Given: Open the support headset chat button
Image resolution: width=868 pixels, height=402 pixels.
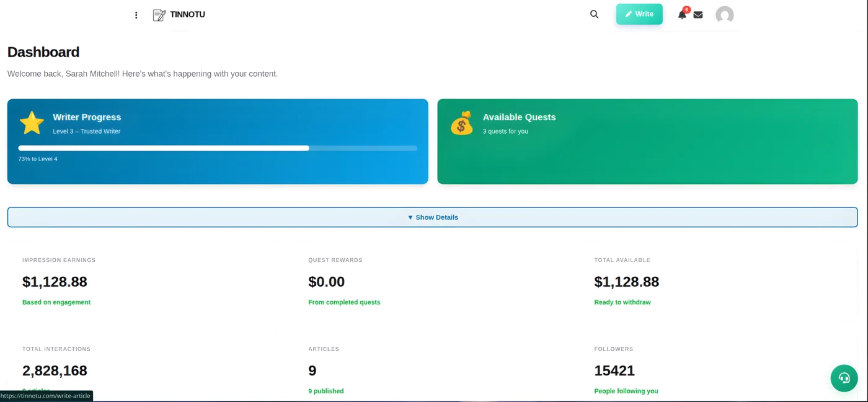Looking at the screenshot, I should pyautogui.click(x=844, y=378).
